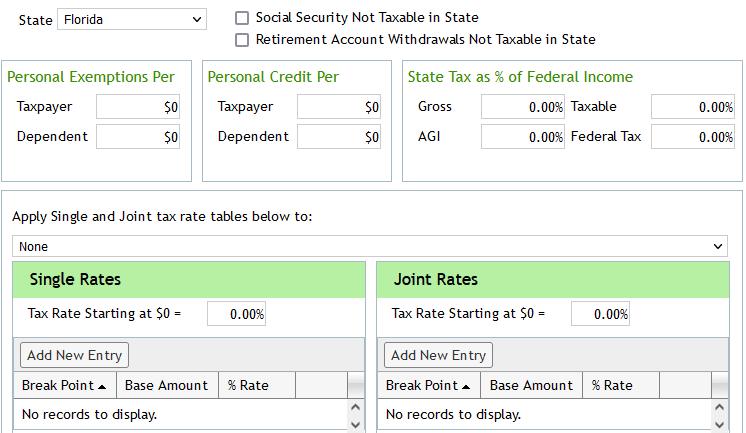Edit Personal Credit Dependent amount field
The image size is (746, 433).
click(339, 137)
